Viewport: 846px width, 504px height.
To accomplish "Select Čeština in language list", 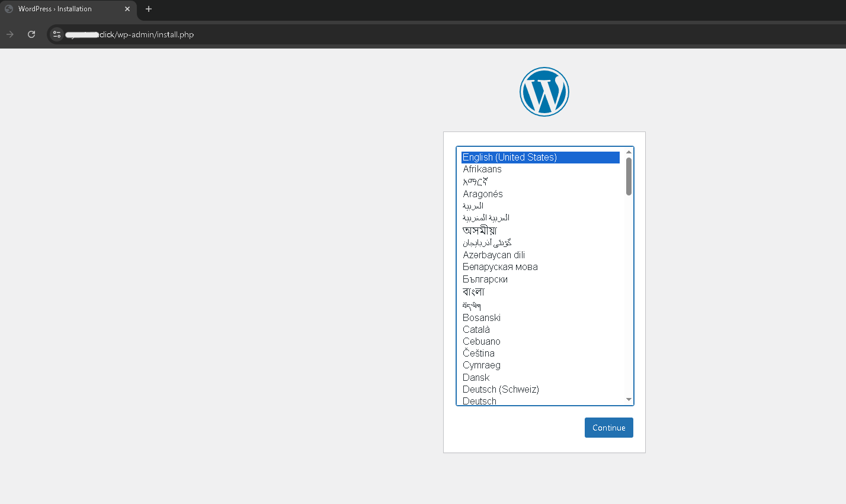I will click(x=540, y=353).
